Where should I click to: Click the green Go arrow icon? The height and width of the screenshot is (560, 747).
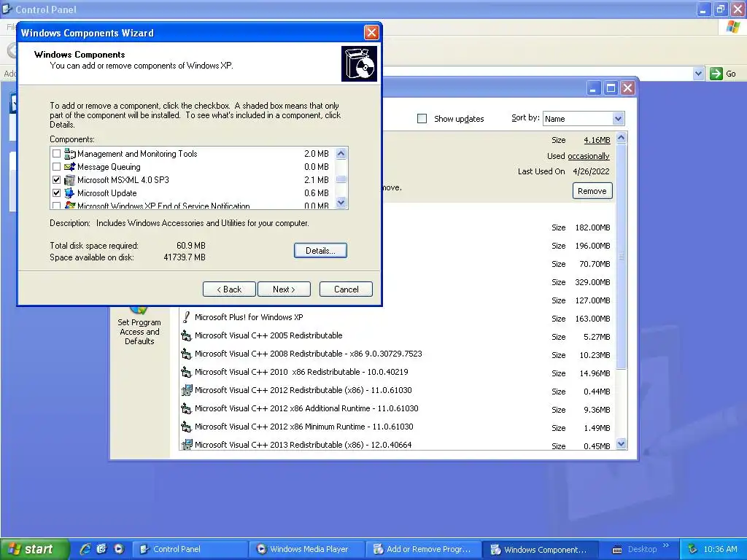tap(716, 74)
